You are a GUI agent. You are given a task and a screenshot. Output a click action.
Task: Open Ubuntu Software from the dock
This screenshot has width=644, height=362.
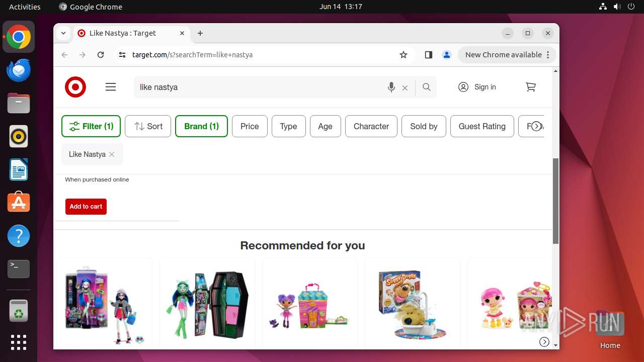(x=19, y=203)
